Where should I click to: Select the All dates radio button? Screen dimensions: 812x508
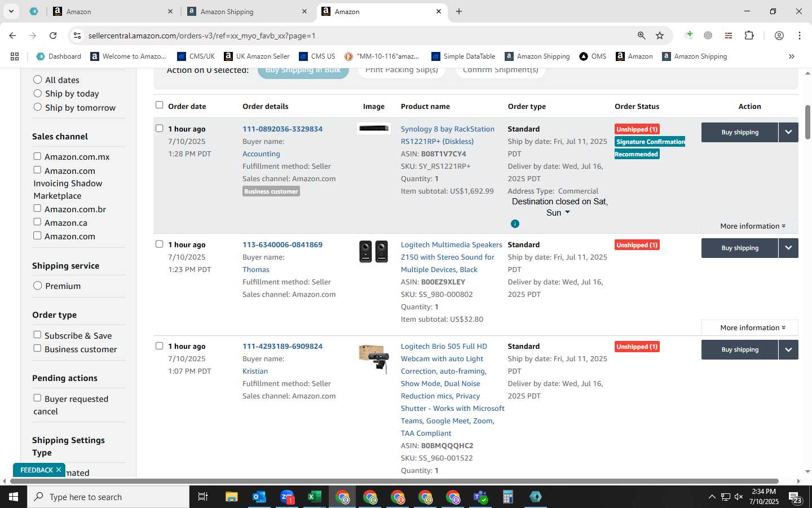[38, 80]
